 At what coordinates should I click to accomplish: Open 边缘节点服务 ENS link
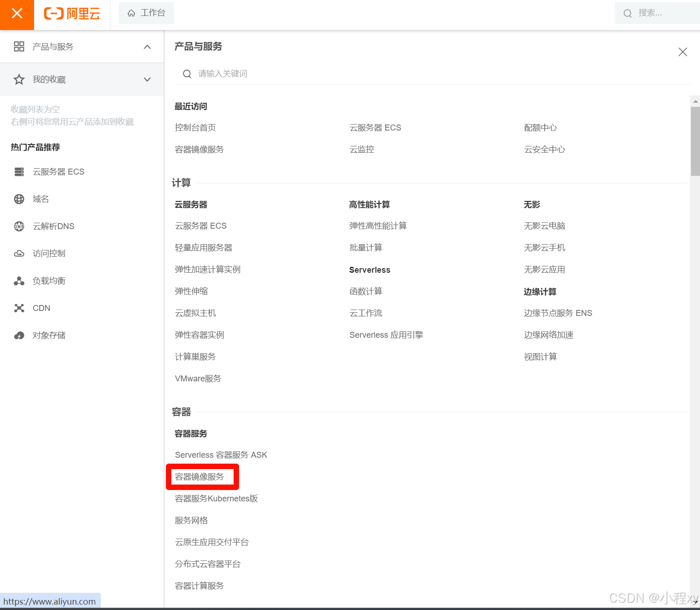click(x=558, y=313)
